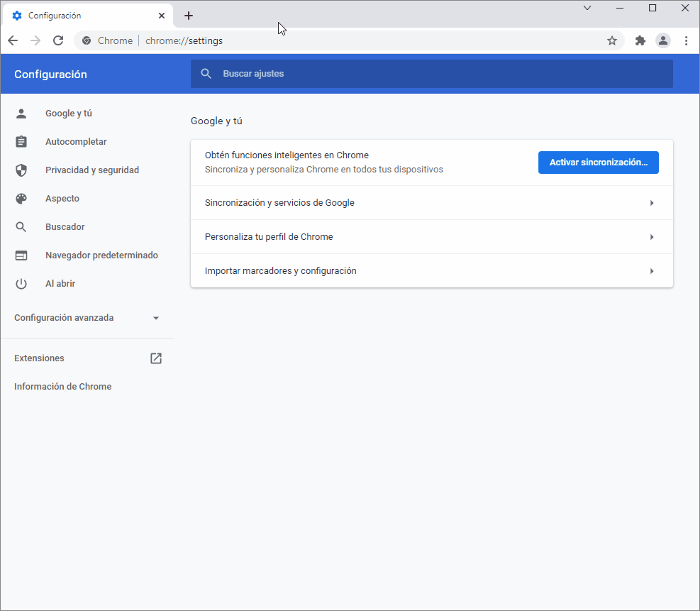Open the Buscador settings section

tap(65, 227)
